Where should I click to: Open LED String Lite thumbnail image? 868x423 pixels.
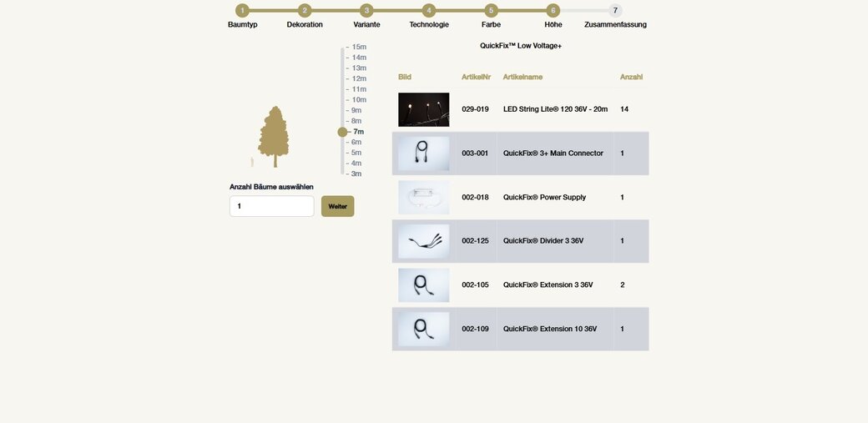(423, 109)
